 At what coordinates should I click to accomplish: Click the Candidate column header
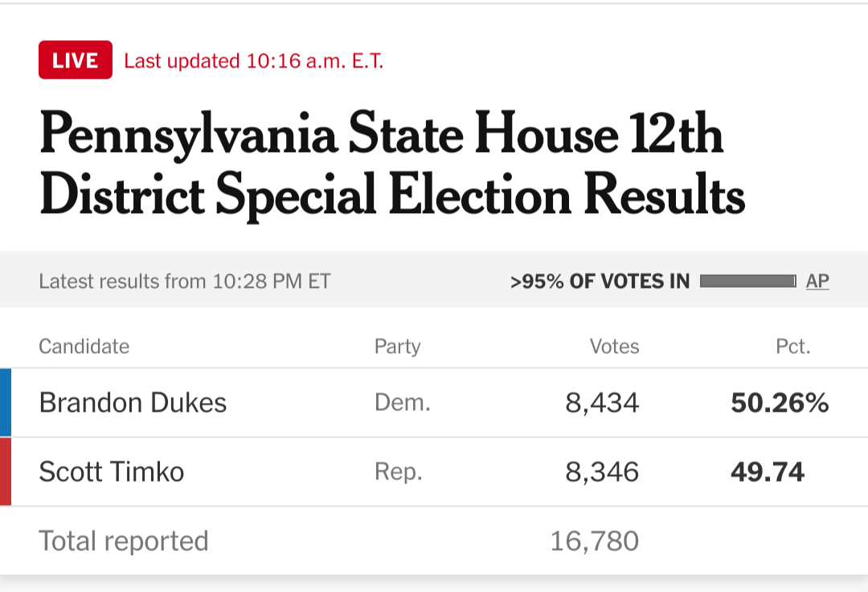point(84,346)
